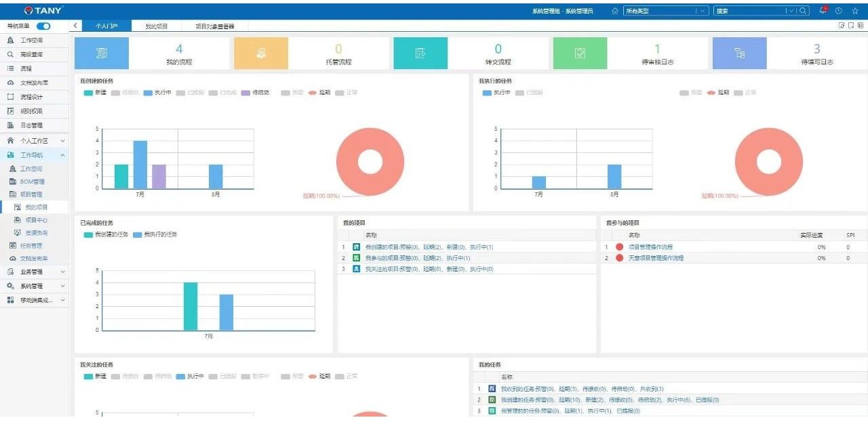Toggle 执行中 legend in 我执行的任务 chart
Viewport: 868px width, 422px height.
coord(496,92)
